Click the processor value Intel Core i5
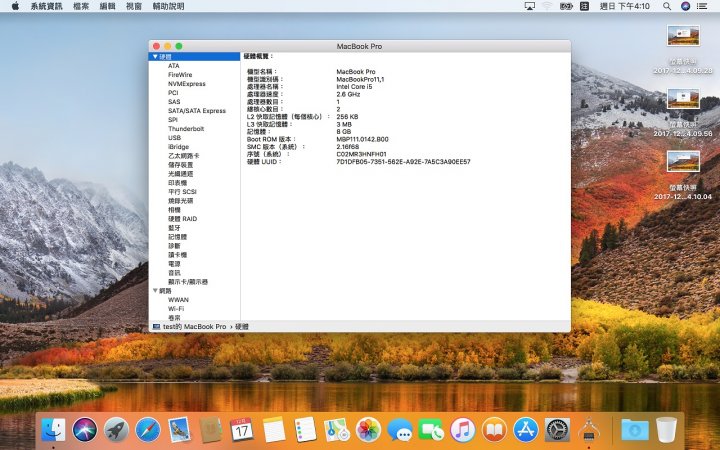Screen dimensions: 720x450 pos(354,86)
